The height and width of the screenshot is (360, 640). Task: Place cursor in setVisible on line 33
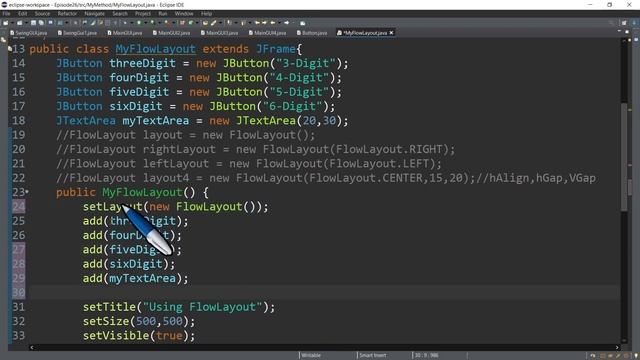click(x=116, y=336)
